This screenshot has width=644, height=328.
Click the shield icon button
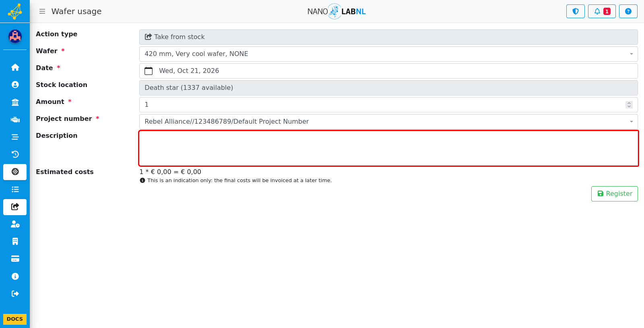click(576, 11)
